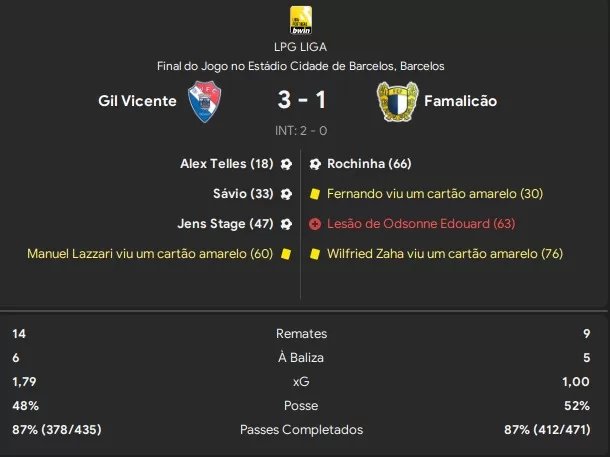Click the Gil Vicente club crest
The image size is (610, 457).
point(205,102)
